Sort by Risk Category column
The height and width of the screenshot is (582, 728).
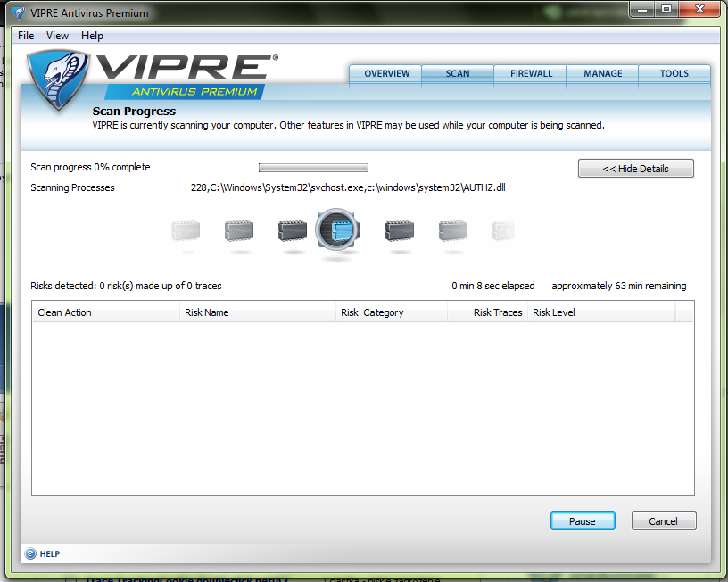(392, 312)
